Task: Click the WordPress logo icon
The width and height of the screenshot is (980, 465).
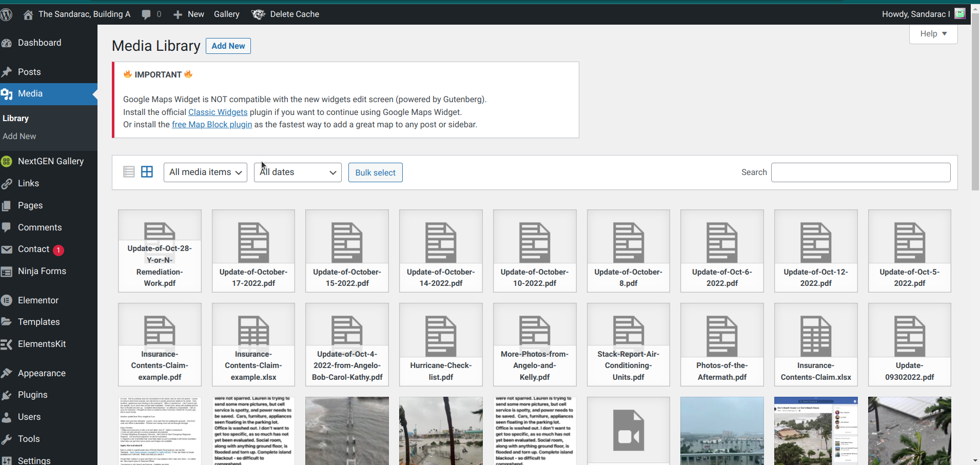Action: pos(7,14)
